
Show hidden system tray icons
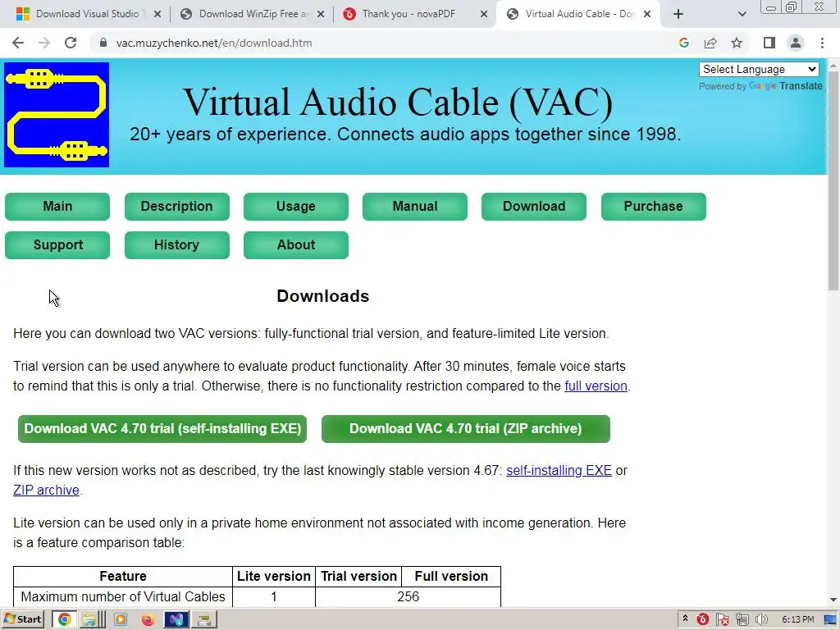[x=685, y=619]
